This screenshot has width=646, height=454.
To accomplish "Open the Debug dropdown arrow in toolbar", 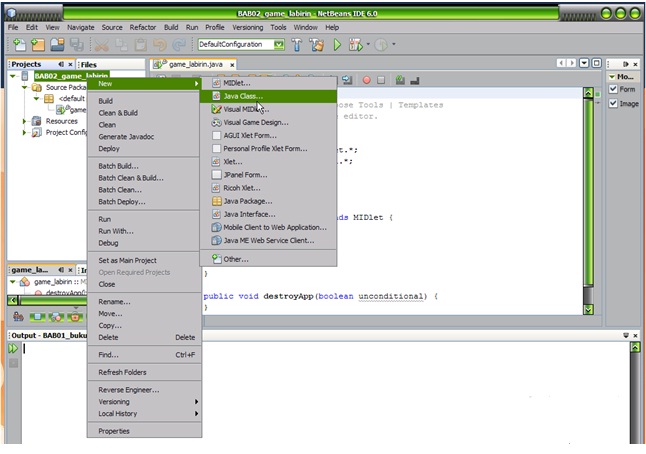I will click(368, 44).
